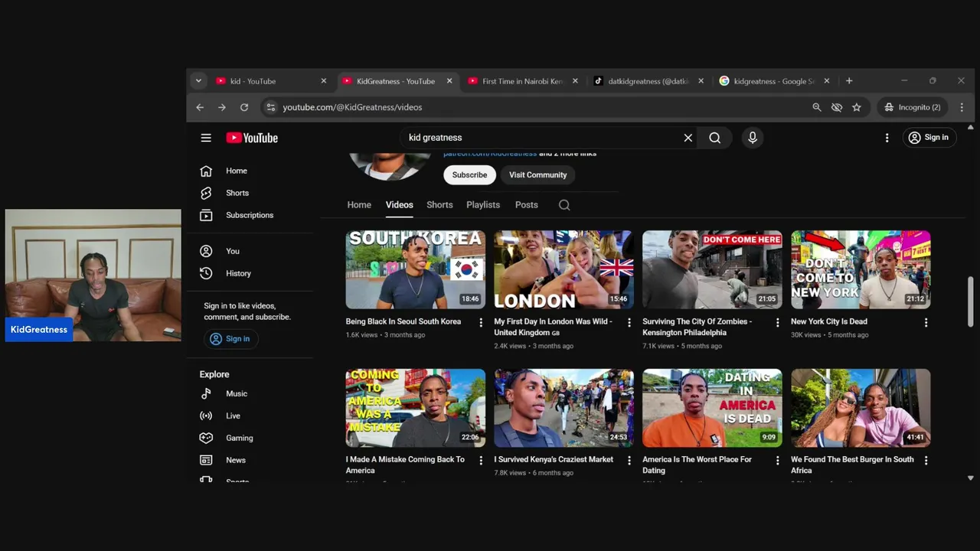Open options for I Made A Mistake video
The height and width of the screenshot is (551, 980).
[481, 461]
